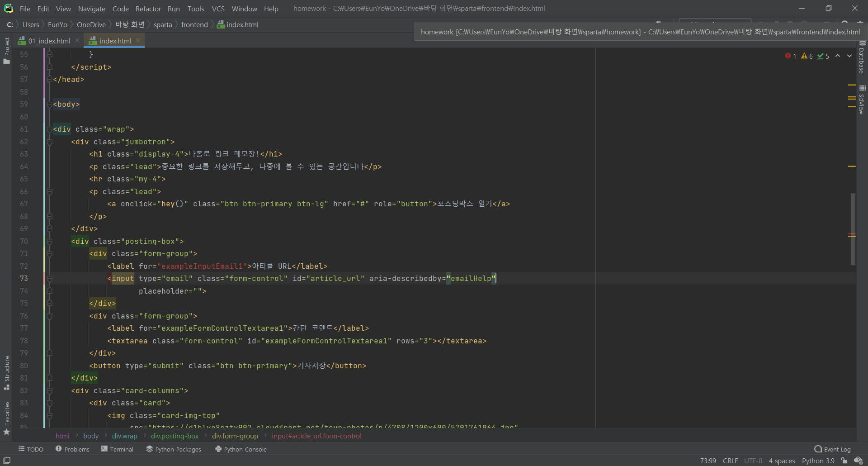Collapse card-columns div fold on line 82

click(x=50, y=391)
